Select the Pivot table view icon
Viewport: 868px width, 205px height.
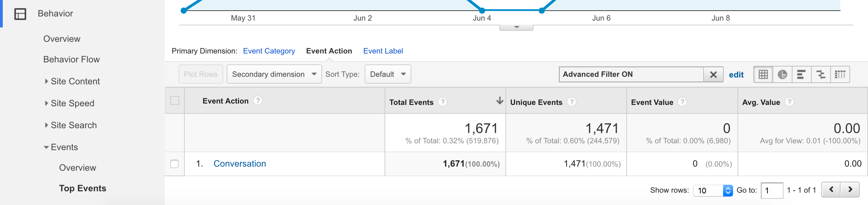840,74
